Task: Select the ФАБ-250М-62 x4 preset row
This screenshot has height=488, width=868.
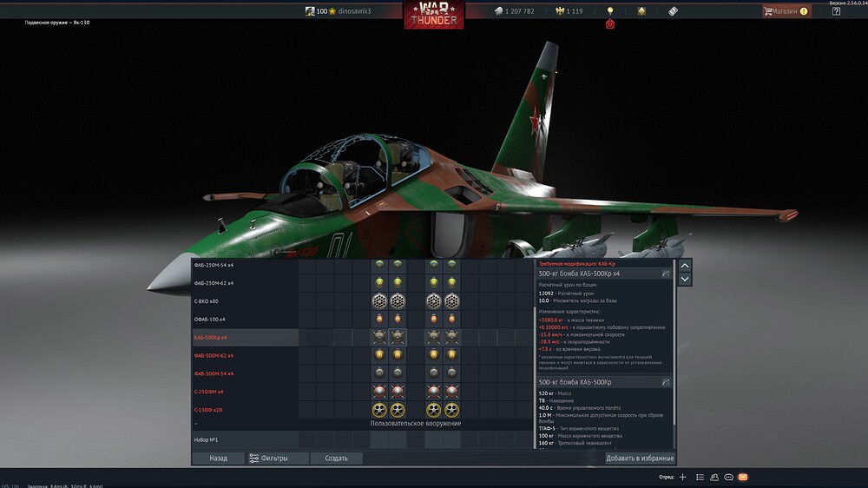Action: [363, 283]
